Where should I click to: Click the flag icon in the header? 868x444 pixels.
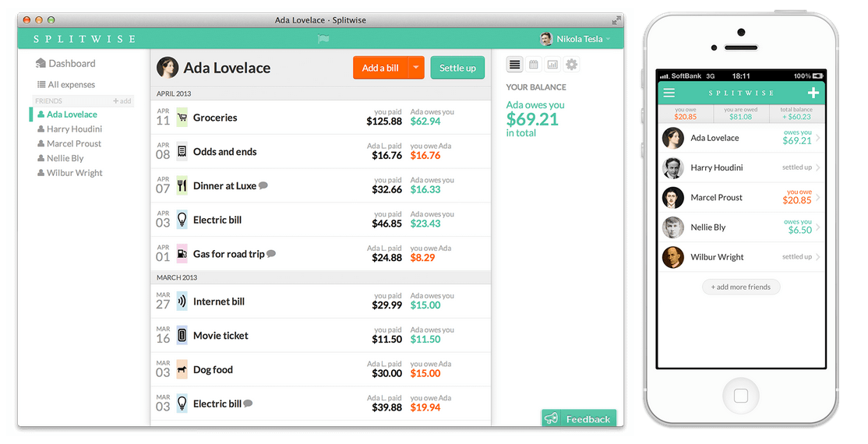click(323, 39)
